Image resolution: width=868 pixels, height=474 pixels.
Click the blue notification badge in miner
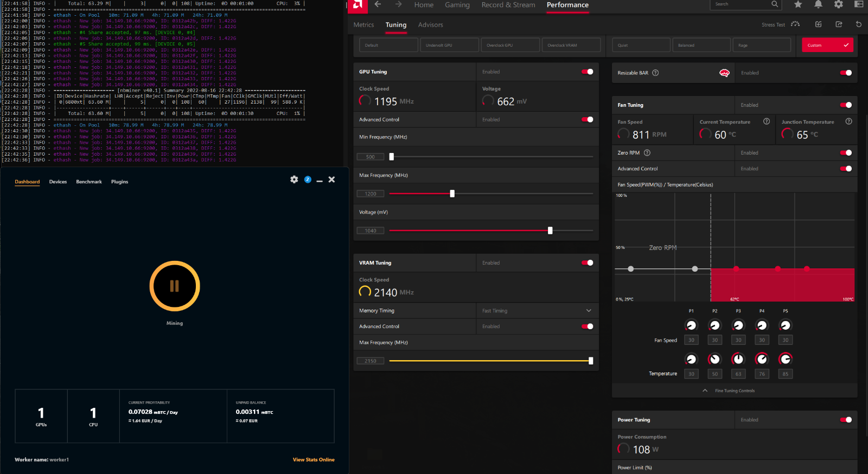pyautogui.click(x=308, y=180)
